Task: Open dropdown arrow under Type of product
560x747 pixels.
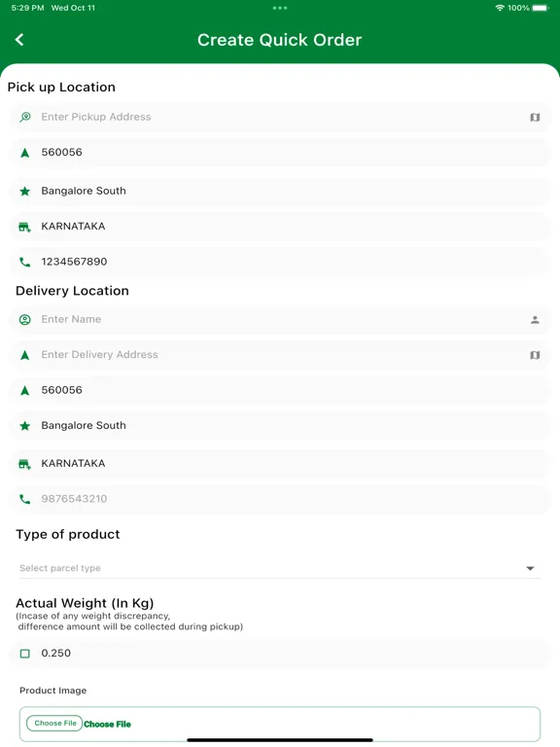Action: pos(530,568)
